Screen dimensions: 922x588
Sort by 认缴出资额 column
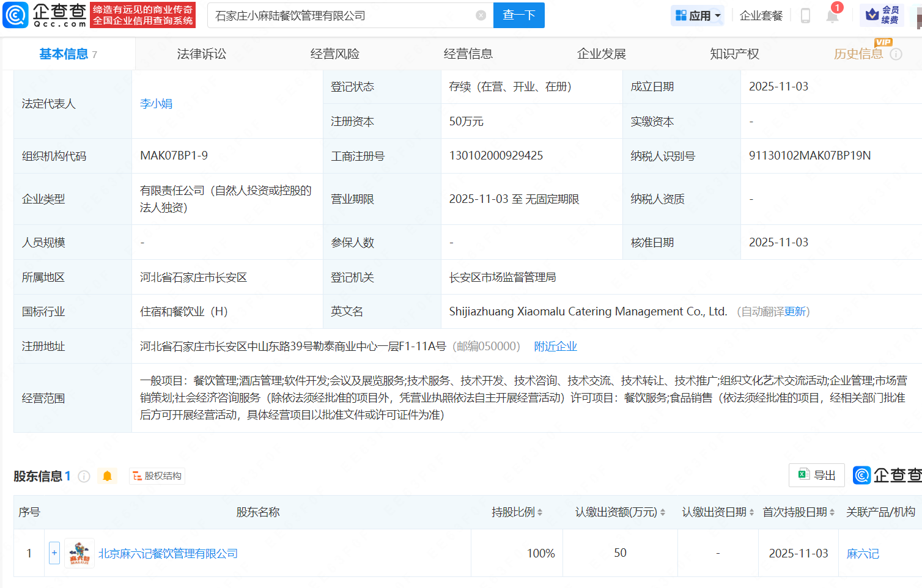coord(619,512)
